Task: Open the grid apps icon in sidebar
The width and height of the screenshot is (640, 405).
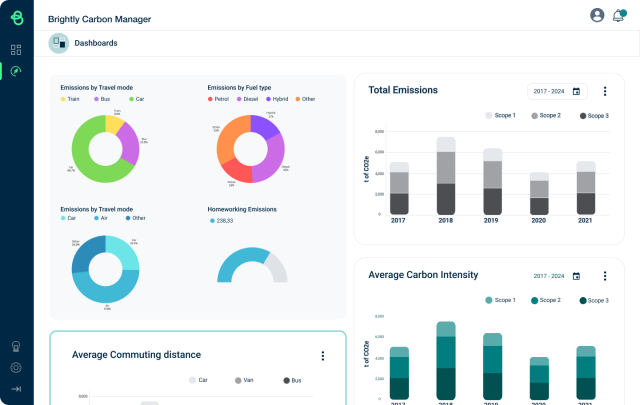Action: click(16, 50)
